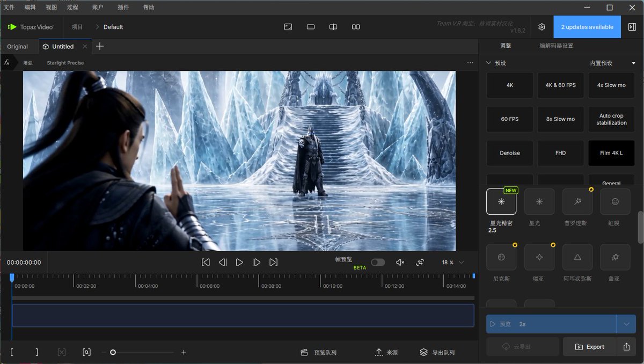The height and width of the screenshot is (364, 644).
Task: Adjust the timeline zoom slider handle
Action: click(x=113, y=352)
